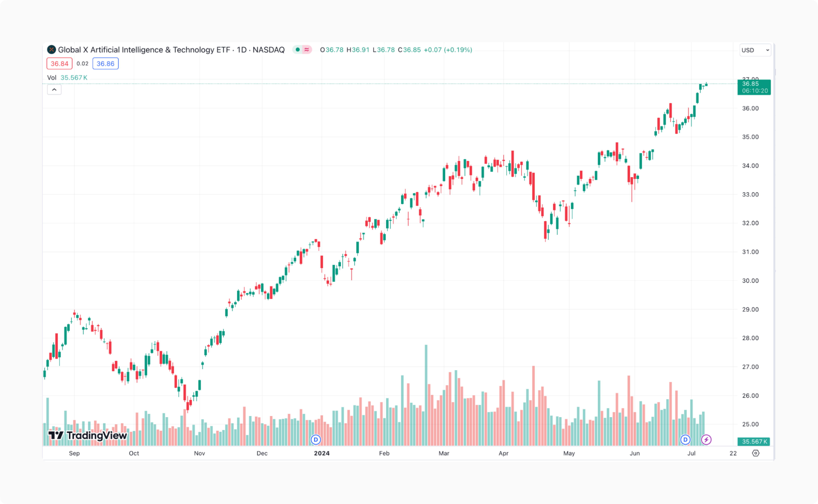The width and height of the screenshot is (818, 504).
Task: Open the Global X Artificial Intelligence & Technology ETF symbol title
Action: (171, 50)
